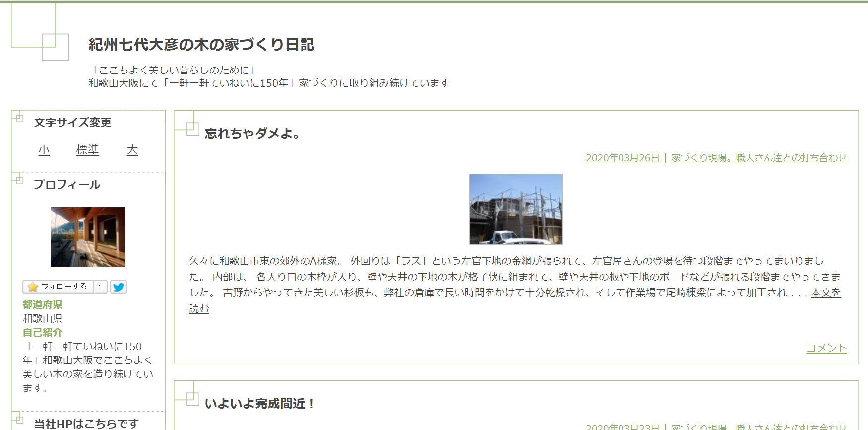The image size is (868, 430).
Task: Click the 2020年03月23日 date link
Action: [x=622, y=427]
